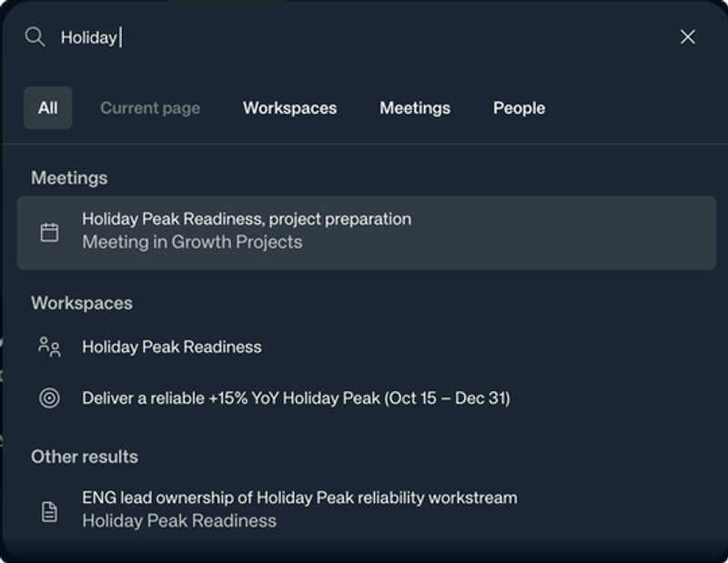Click the people icon beside Holiday Peak Readiness
The image size is (728, 563).
49,347
